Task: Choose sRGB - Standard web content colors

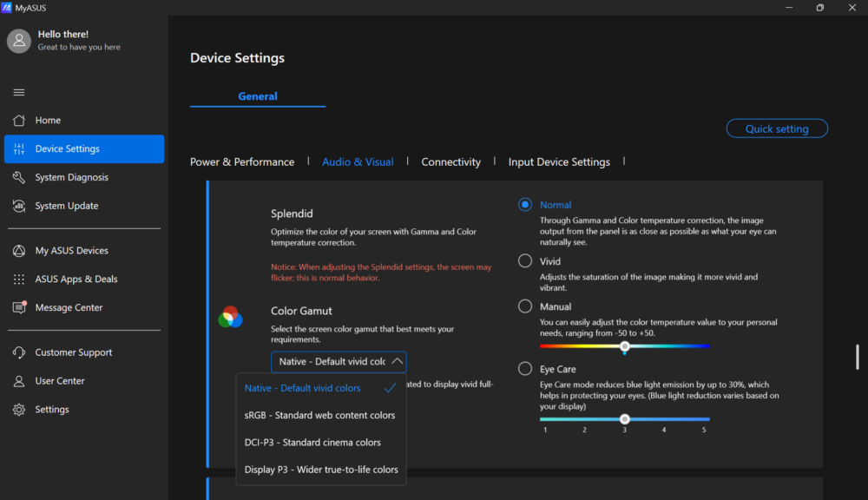Action: pos(319,416)
